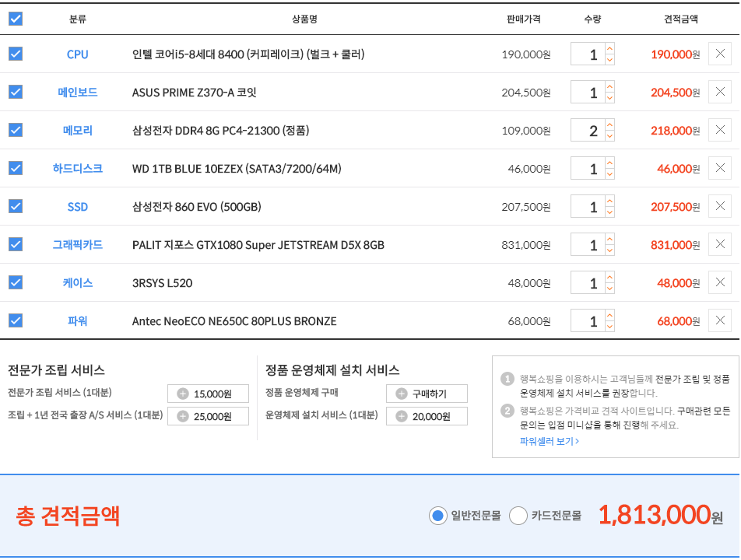Increase 그래픽카드 quantity with up arrow
The width and height of the screenshot is (741, 560).
click(x=609, y=239)
